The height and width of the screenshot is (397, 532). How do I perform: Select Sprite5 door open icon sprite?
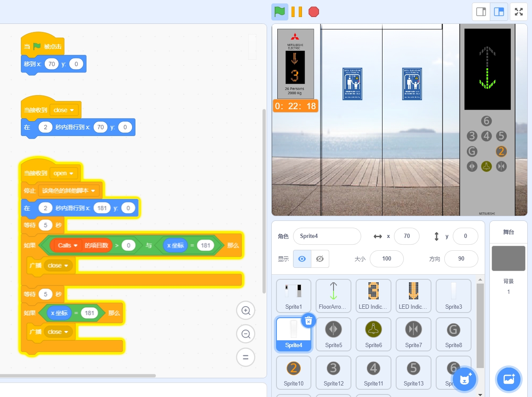(x=334, y=334)
